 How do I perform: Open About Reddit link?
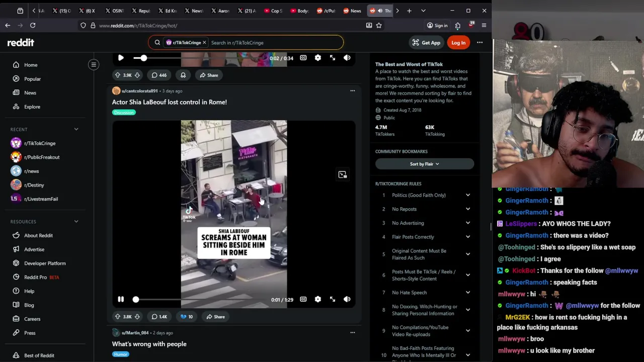(x=38, y=235)
